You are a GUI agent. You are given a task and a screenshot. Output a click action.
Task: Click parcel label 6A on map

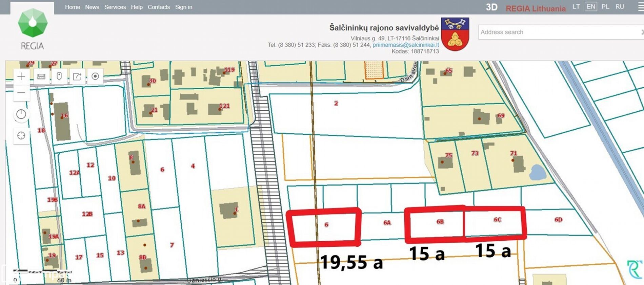click(387, 223)
